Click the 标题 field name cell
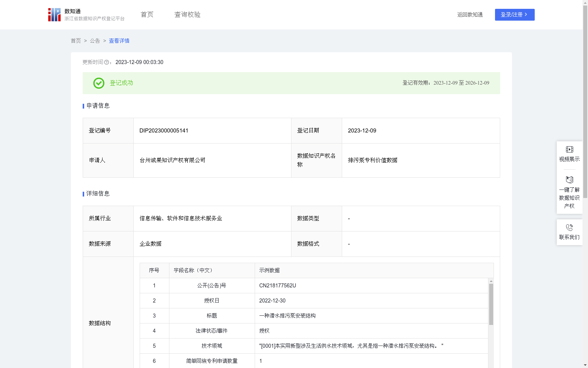Image resolution: width=588 pixels, height=368 pixels. [212, 316]
